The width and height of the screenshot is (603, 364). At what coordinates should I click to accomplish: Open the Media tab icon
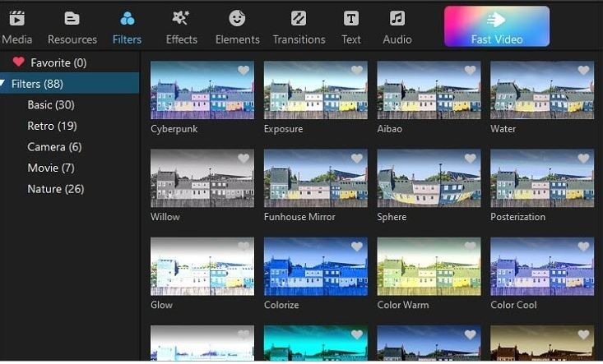pos(17,18)
